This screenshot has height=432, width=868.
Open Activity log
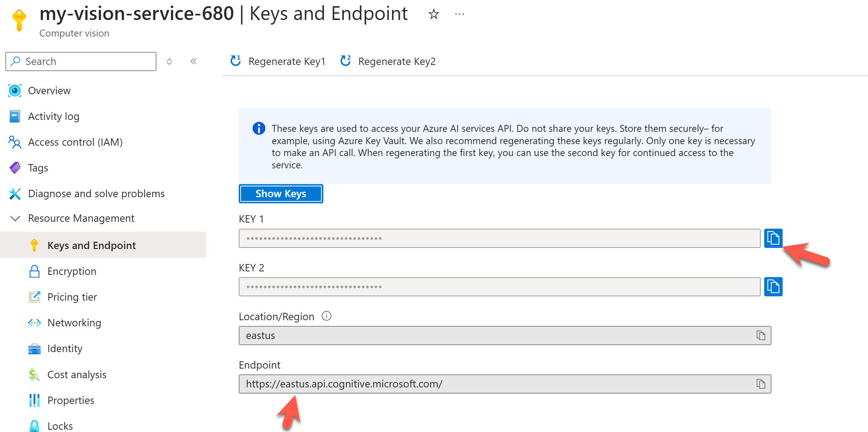coord(54,116)
